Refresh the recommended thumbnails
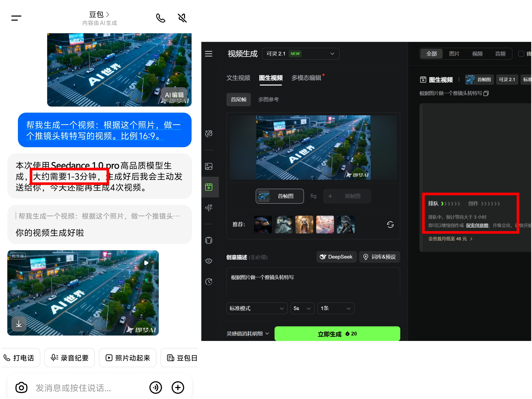This screenshot has width=532, height=399. pos(390,225)
